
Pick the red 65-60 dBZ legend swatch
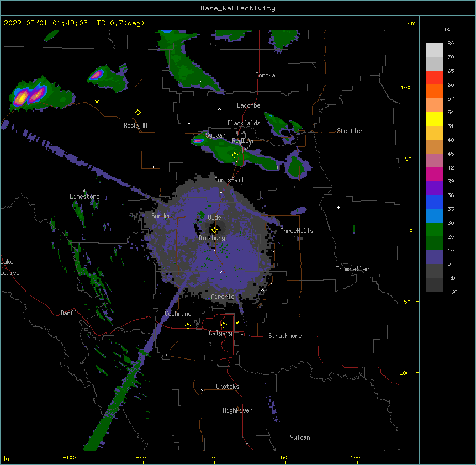pyautogui.click(x=434, y=78)
